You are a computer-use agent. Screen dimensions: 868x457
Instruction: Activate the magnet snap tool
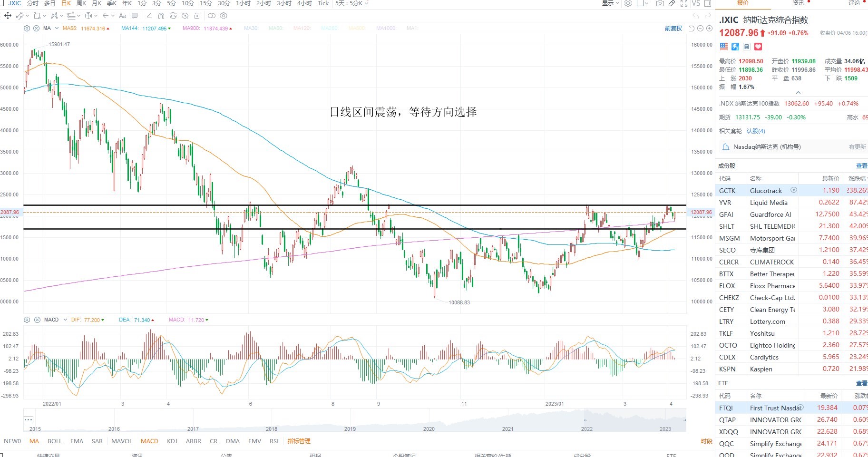click(161, 16)
